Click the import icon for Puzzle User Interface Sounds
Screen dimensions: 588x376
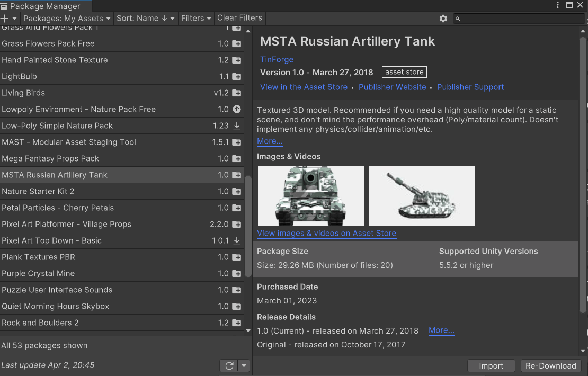[x=237, y=290]
